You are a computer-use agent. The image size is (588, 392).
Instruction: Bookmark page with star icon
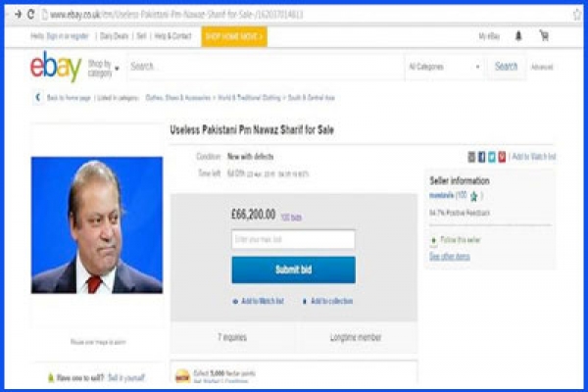click(x=577, y=15)
